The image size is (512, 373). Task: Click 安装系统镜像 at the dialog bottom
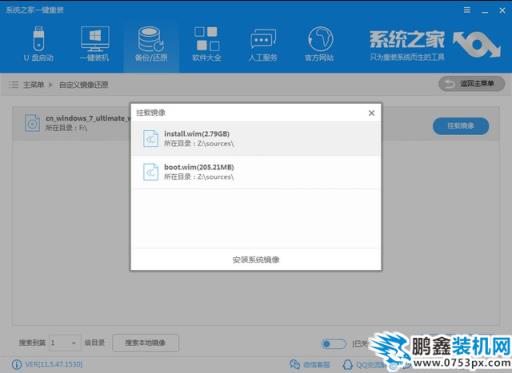256,260
